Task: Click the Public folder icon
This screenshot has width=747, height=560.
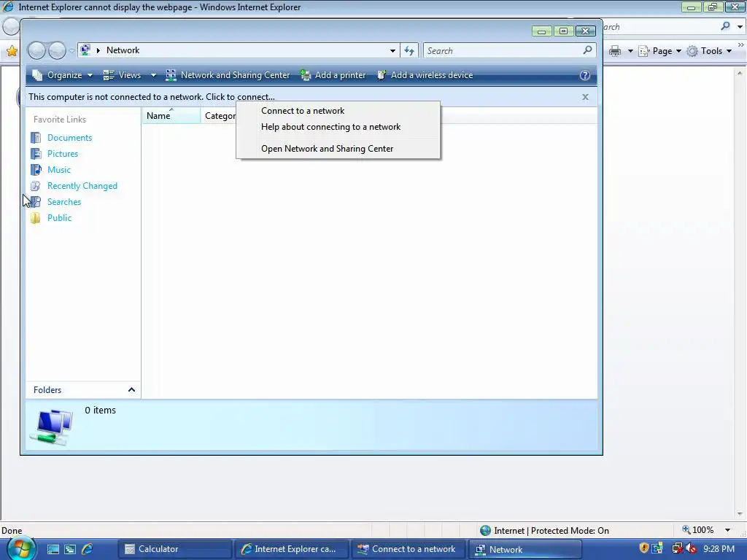Action: pos(36,218)
